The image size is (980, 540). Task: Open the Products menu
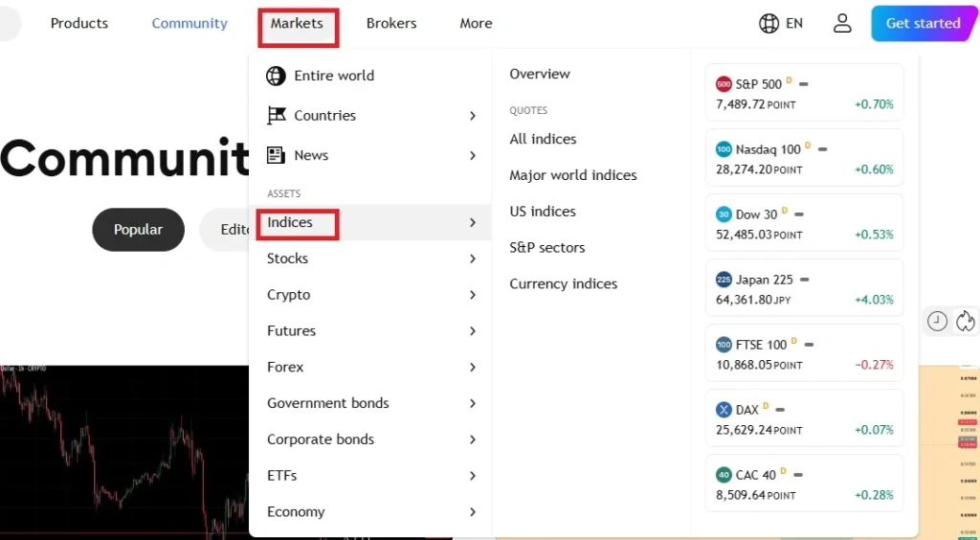(79, 23)
